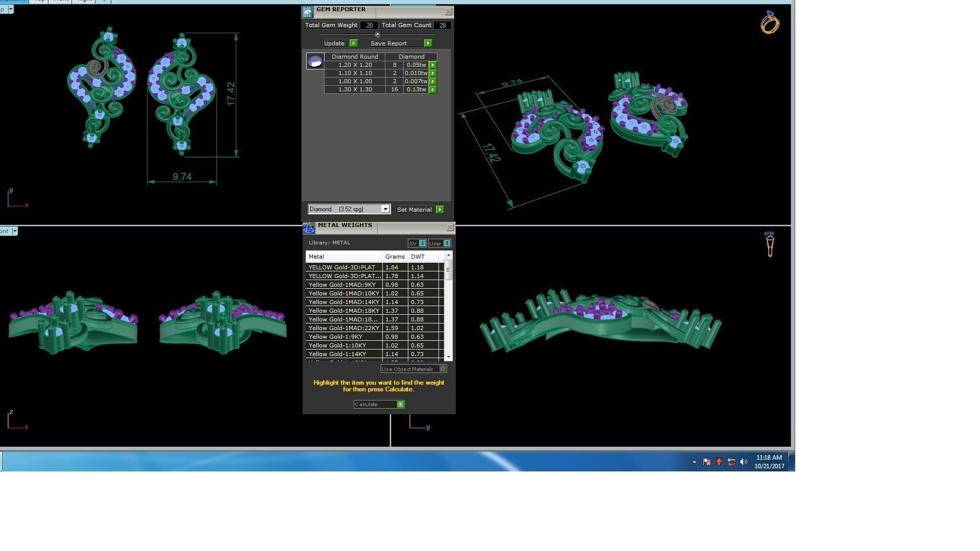This screenshot has height=551, width=980.
Task: Click the Metal Weights panel icon
Action: pyautogui.click(x=309, y=228)
